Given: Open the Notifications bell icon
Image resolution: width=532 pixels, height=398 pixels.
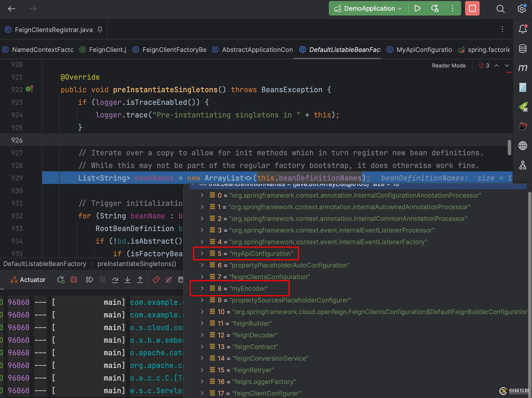Looking at the screenshot, I should pos(523,29).
